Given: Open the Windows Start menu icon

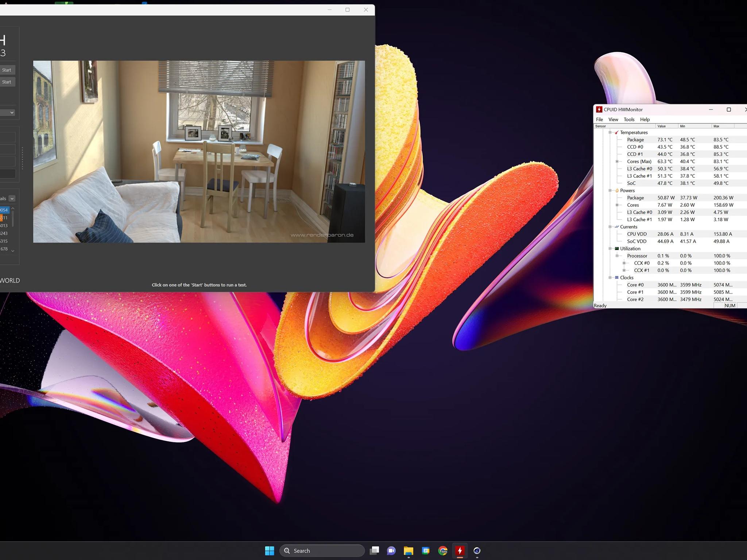Looking at the screenshot, I should [x=270, y=551].
